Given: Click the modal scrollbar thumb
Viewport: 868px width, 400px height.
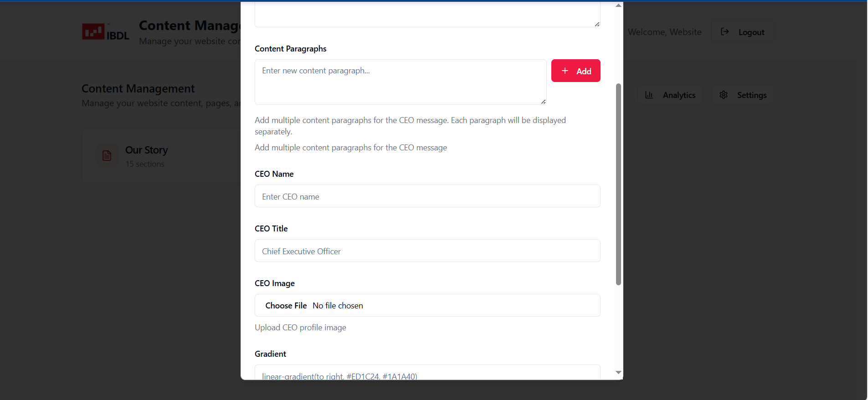Looking at the screenshot, I should pyautogui.click(x=618, y=184).
